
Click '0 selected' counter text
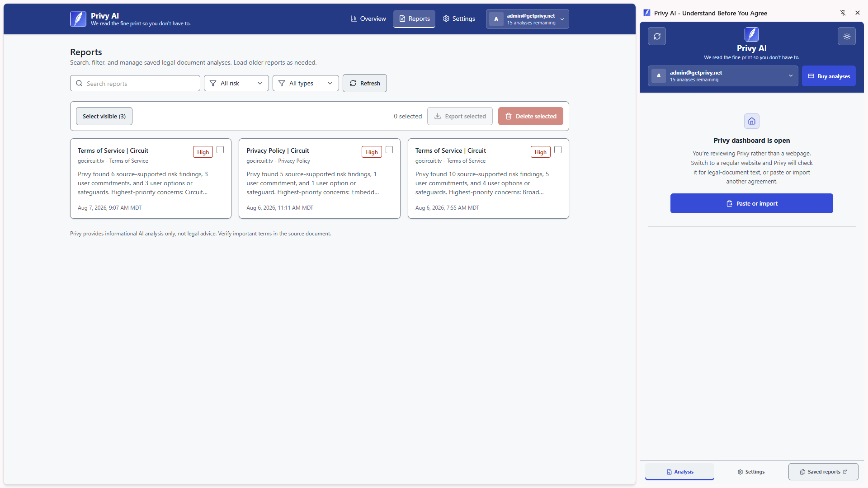coord(408,116)
